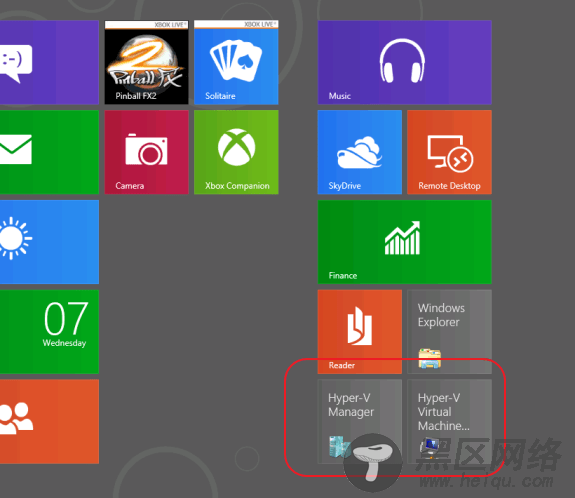
Task: Open the Weather tile with sun icon
Action: tap(49, 242)
